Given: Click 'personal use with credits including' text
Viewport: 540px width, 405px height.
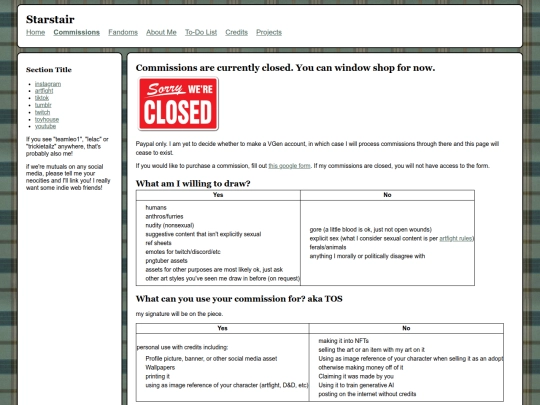Looking at the screenshot, I should pyautogui.click(x=182, y=347).
